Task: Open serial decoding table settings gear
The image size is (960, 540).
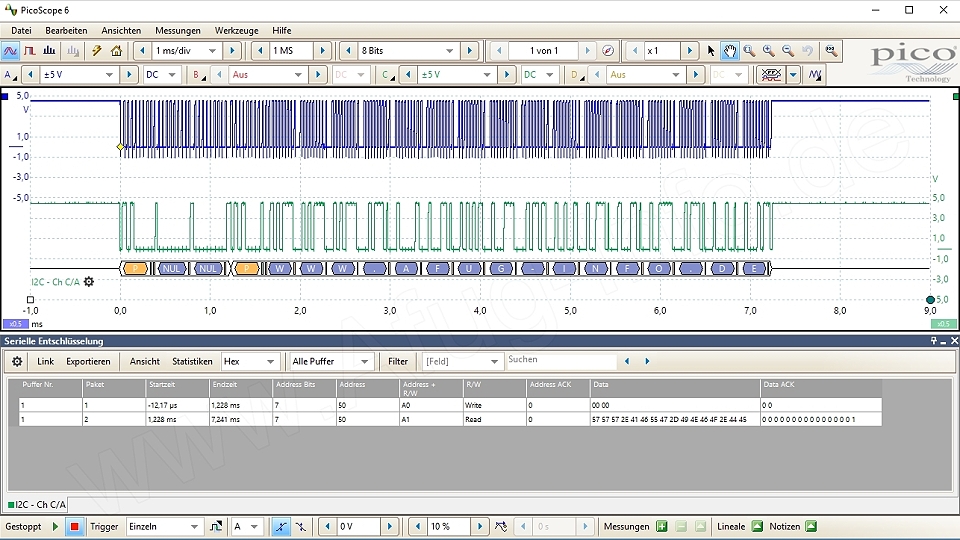Action: tap(17, 361)
